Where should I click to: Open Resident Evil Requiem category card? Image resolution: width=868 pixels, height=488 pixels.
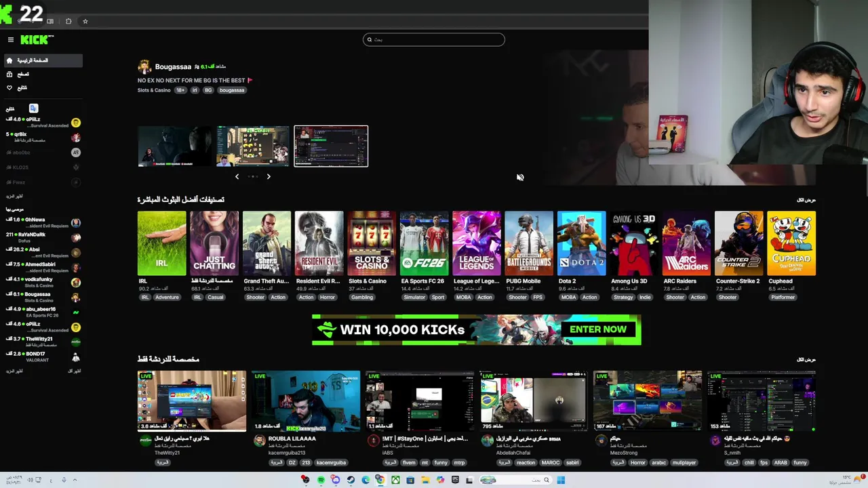coord(319,243)
